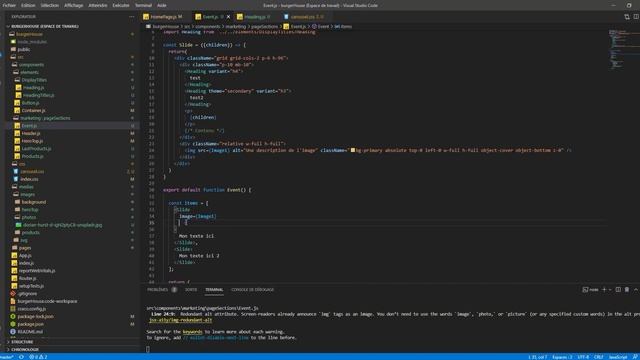
Task: Open the Sélection menu
Action: [x=49, y=5]
